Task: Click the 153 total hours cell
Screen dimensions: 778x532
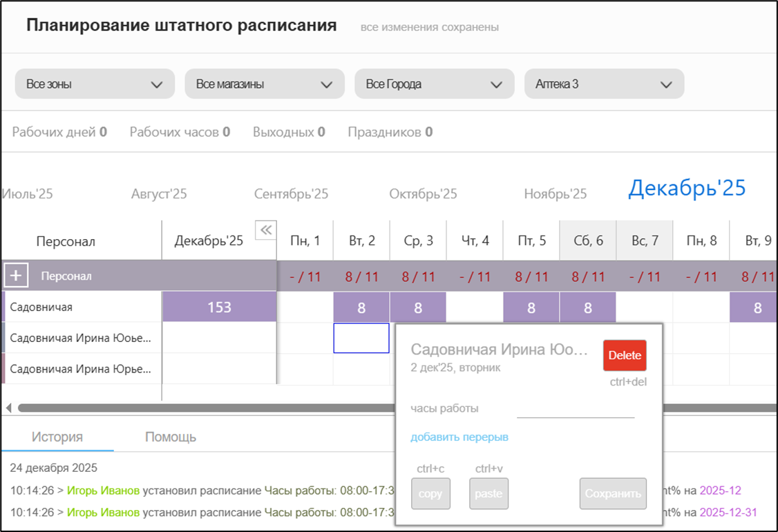Action: point(219,307)
